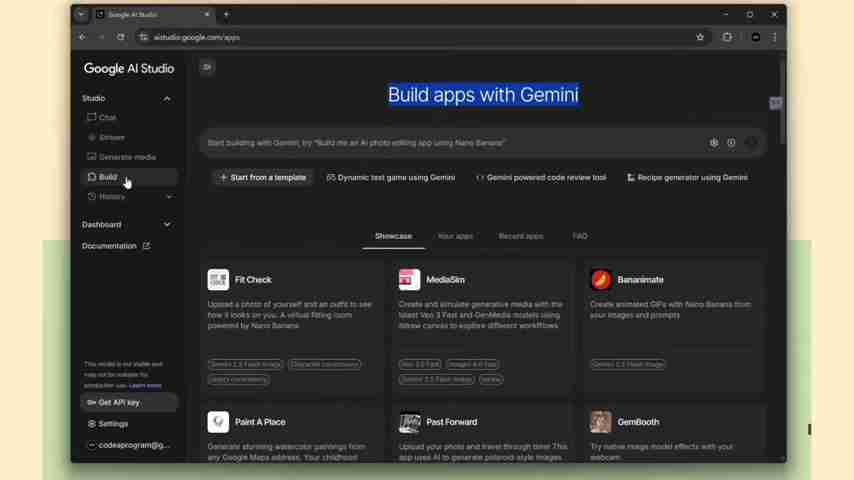Open a new browser tab with plus
Screen dimensions: 854x480
[227, 15]
